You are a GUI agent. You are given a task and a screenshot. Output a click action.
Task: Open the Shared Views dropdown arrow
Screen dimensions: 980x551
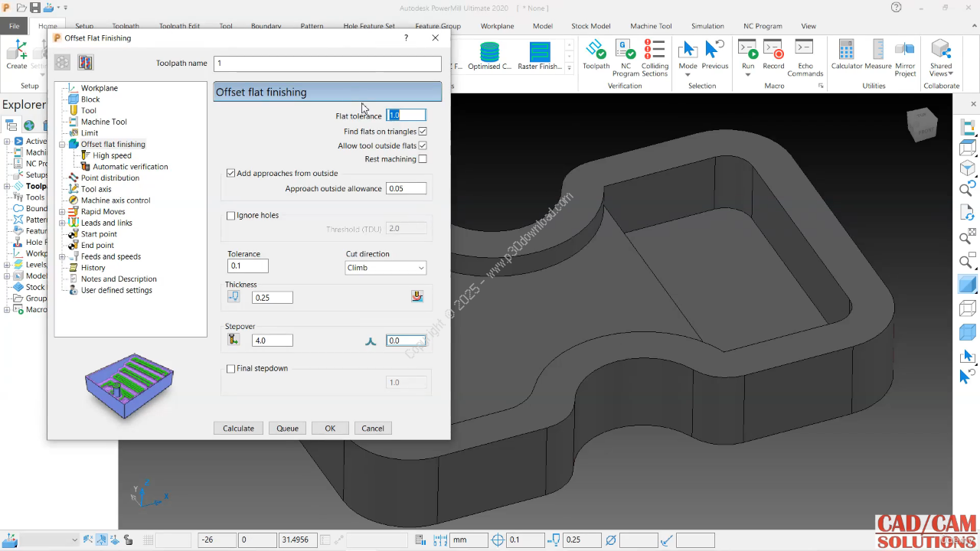coord(951,73)
